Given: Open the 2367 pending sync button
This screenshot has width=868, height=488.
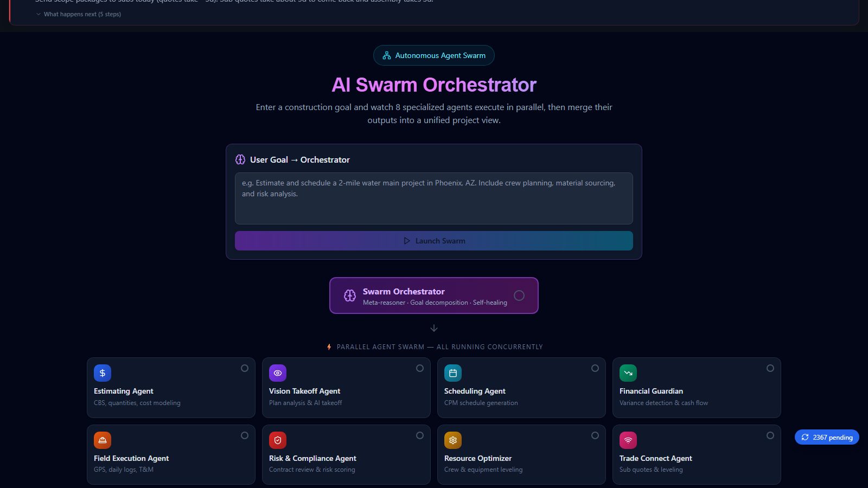Looking at the screenshot, I should point(827,437).
